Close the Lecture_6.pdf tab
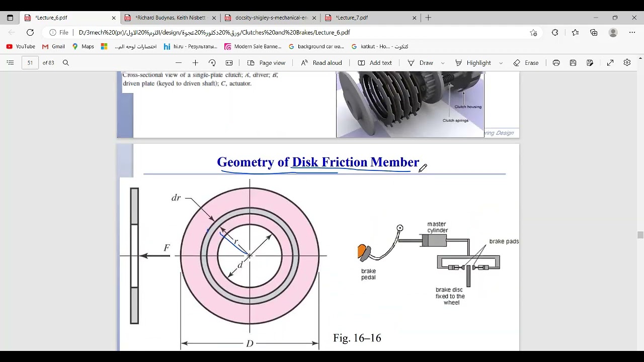This screenshot has width=644, height=362. [x=114, y=18]
